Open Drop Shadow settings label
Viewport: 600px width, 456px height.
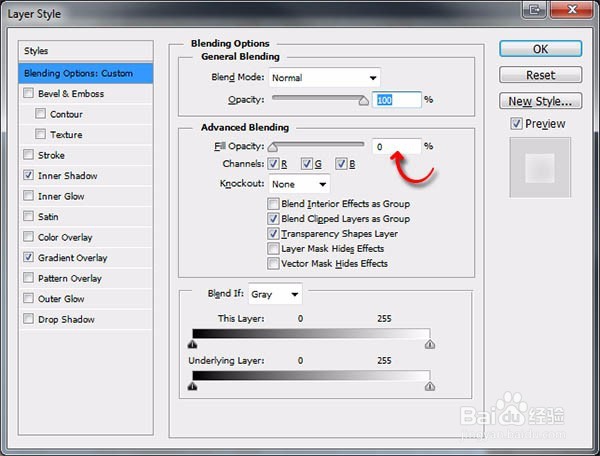[66, 319]
